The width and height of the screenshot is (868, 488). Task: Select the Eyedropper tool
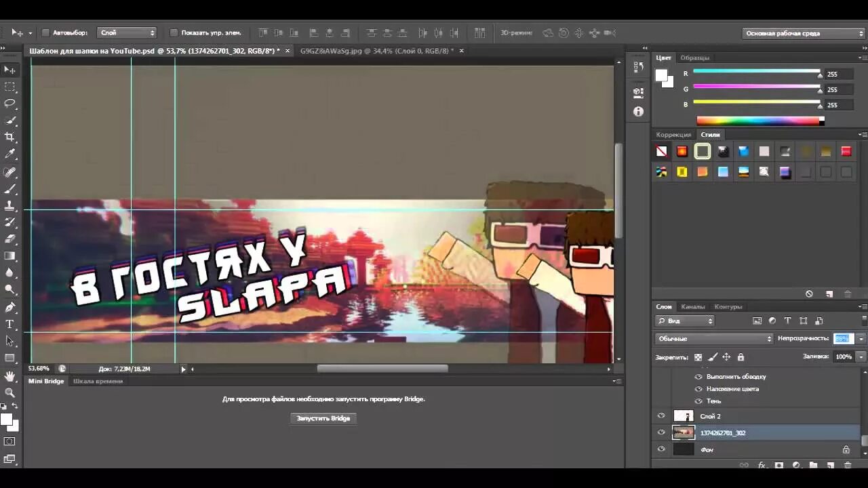point(9,154)
